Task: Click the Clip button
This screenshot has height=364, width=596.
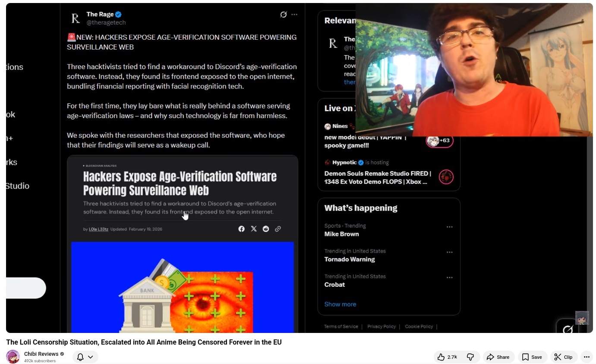Action: click(x=563, y=357)
